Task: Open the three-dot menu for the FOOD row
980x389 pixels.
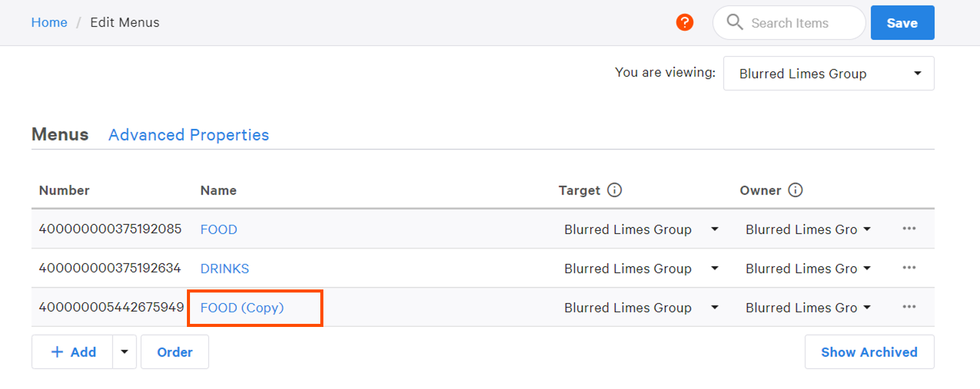Action: point(909,229)
